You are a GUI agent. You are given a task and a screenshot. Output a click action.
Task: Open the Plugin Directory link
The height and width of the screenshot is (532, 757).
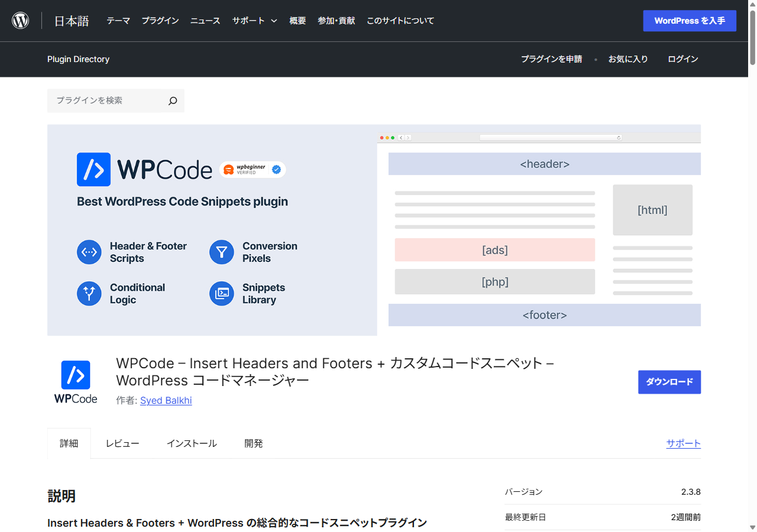[78, 59]
